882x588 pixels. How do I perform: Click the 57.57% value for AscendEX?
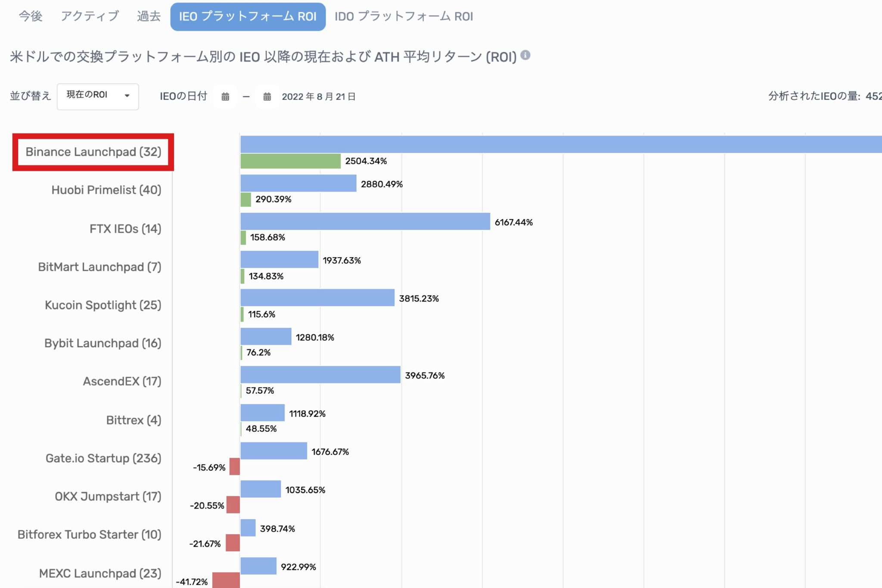tap(260, 391)
